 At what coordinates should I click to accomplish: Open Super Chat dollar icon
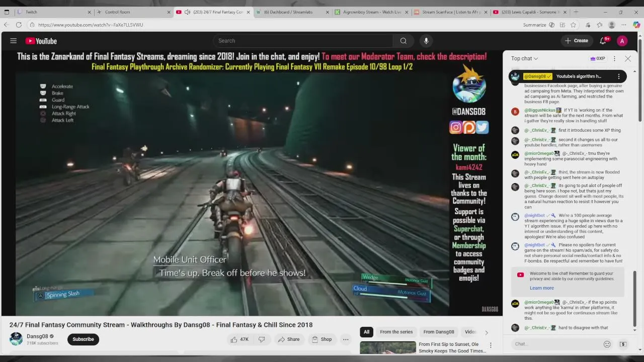pos(623,344)
